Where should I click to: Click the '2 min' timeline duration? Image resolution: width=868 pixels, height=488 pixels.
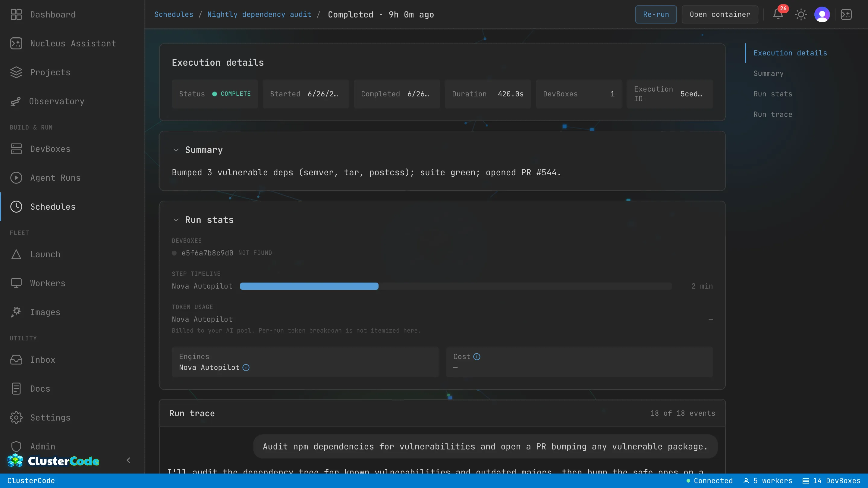pos(702,286)
